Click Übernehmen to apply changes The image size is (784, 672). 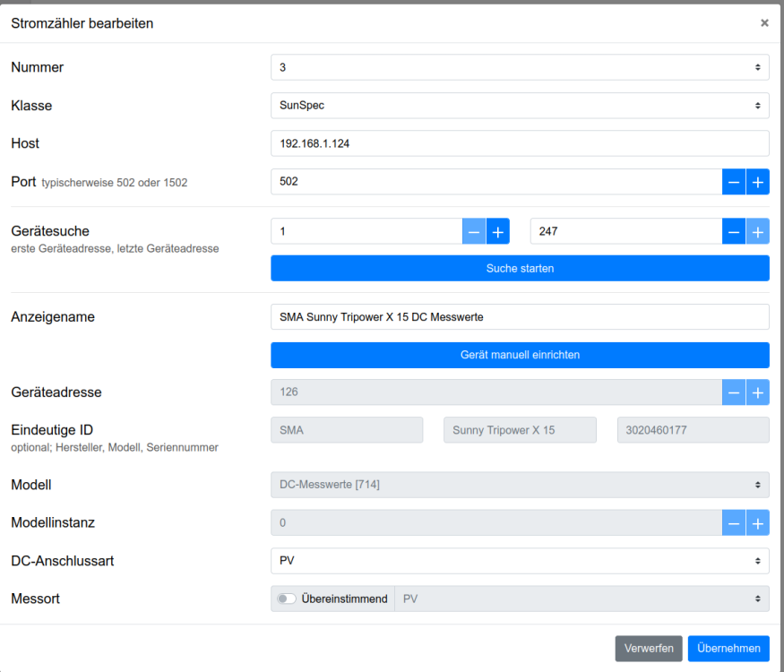click(x=728, y=648)
